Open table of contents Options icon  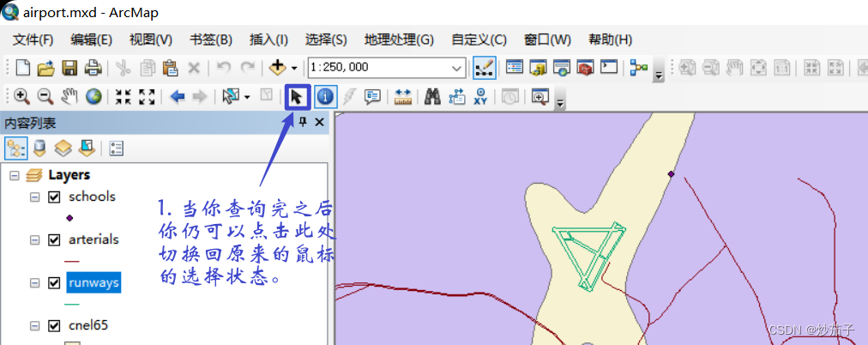[117, 148]
